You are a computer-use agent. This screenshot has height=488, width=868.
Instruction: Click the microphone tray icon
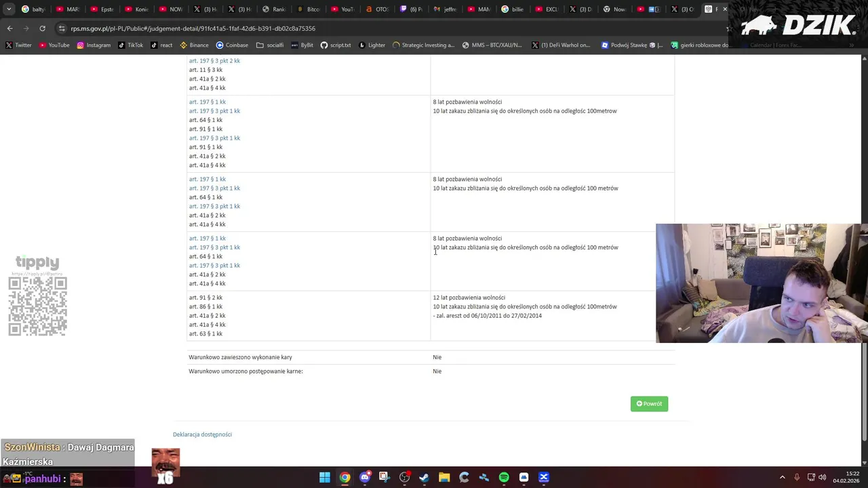[797, 477]
